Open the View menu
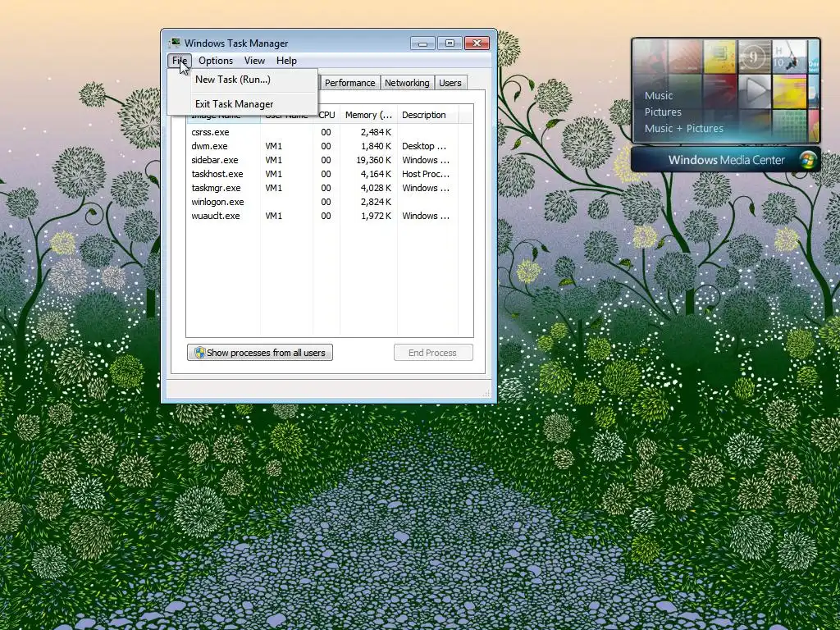 [x=254, y=61]
